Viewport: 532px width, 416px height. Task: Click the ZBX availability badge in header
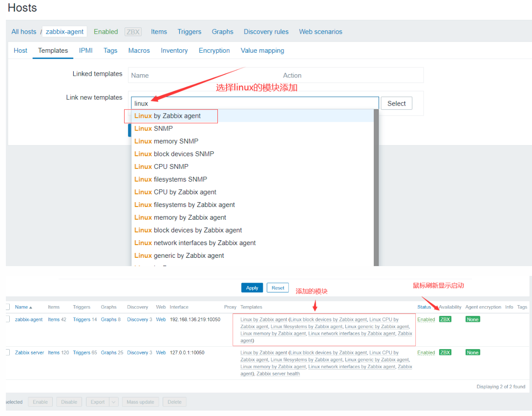pyautogui.click(x=133, y=32)
